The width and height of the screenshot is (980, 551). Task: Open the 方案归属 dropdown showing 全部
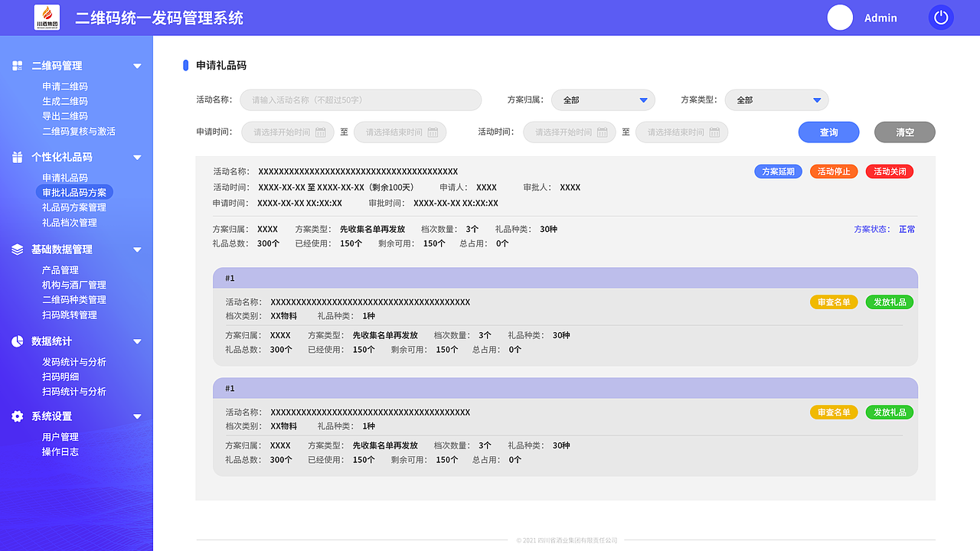tap(603, 99)
